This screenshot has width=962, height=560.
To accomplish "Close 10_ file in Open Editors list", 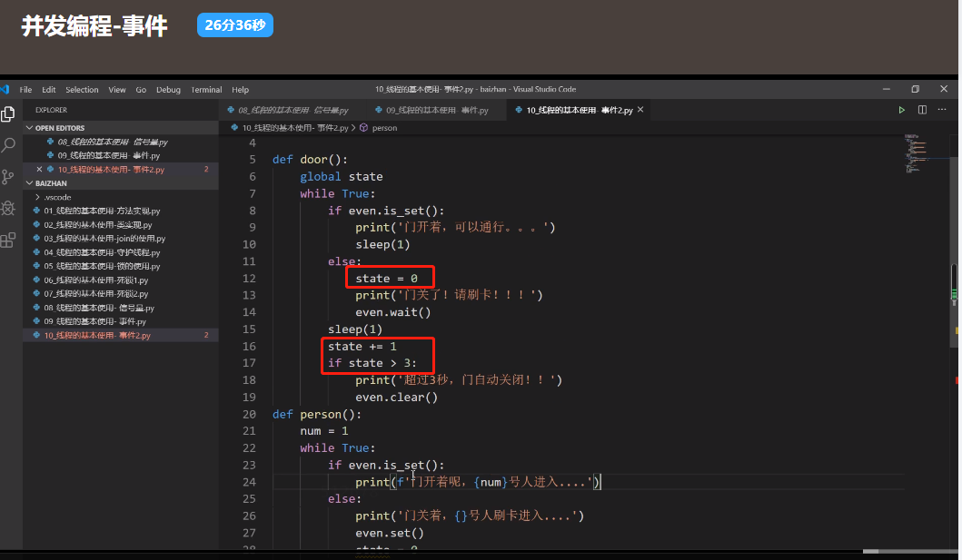I will 39,169.
